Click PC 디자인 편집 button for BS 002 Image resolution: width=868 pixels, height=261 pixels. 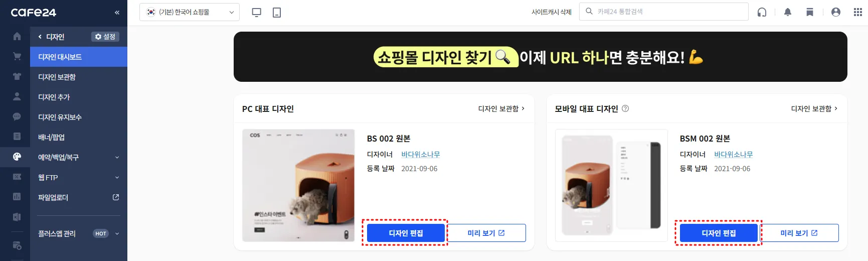tap(406, 233)
